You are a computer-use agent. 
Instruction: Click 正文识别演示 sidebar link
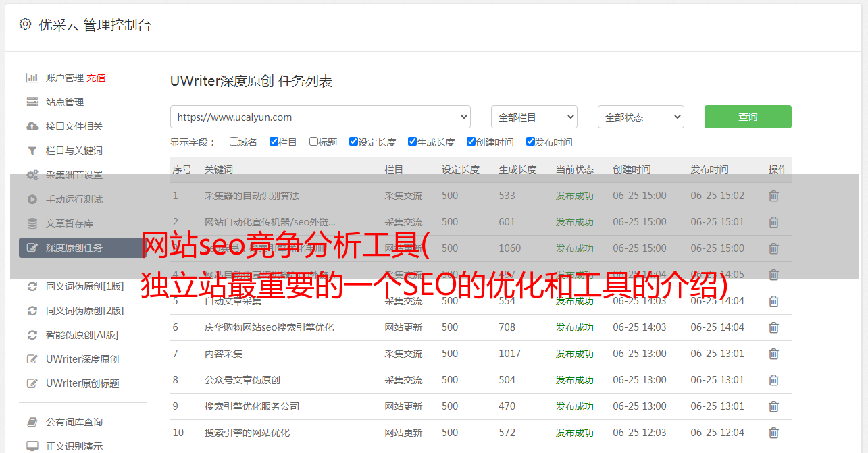coord(74,446)
